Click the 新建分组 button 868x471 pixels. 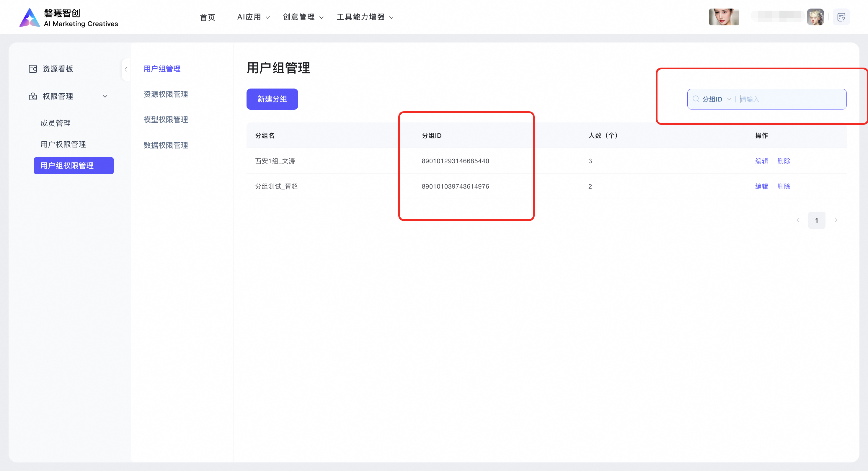click(x=272, y=99)
